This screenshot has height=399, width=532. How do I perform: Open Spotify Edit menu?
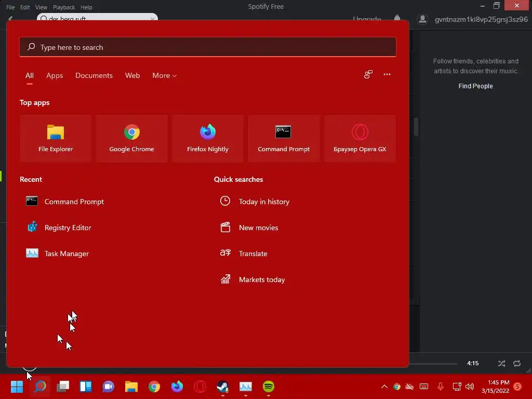tap(25, 7)
